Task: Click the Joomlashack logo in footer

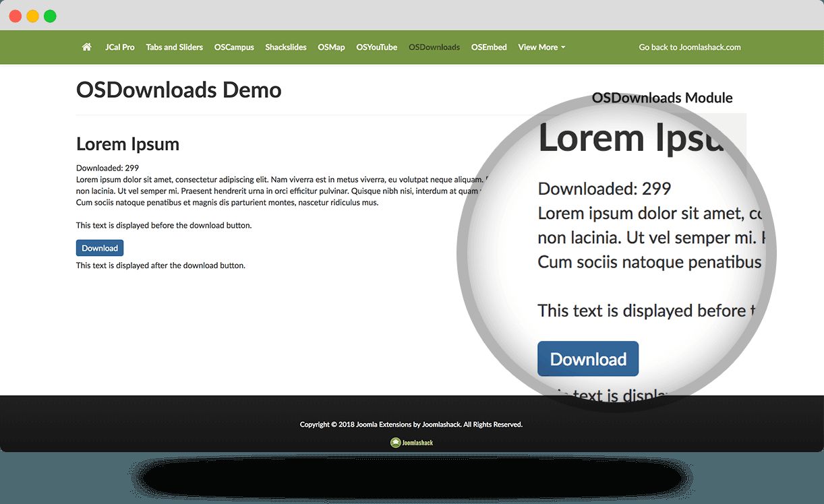Action: [411, 443]
